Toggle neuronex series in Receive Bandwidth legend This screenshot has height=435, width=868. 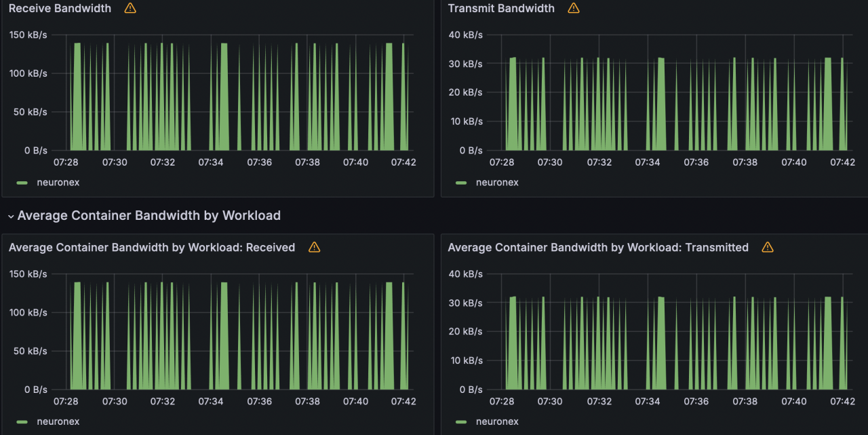58,183
